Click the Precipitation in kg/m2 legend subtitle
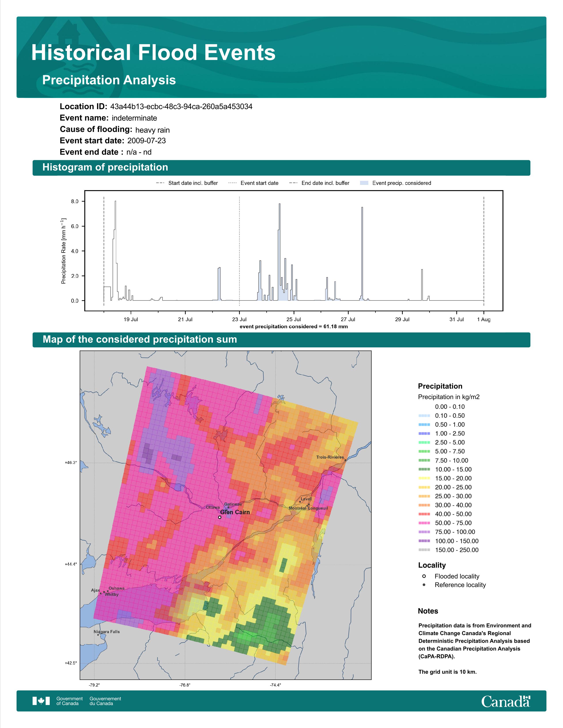 449,397
